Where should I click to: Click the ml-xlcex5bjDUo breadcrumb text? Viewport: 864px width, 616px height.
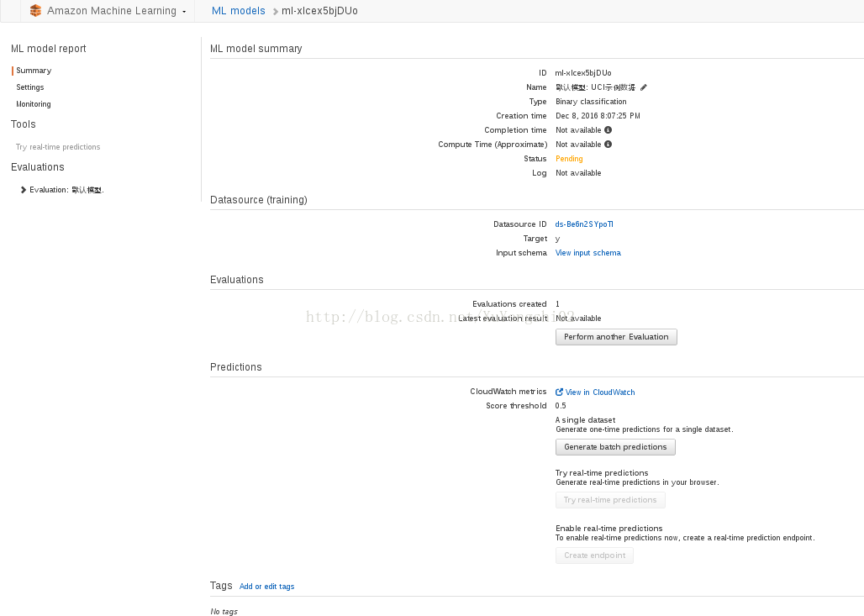pyautogui.click(x=319, y=10)
